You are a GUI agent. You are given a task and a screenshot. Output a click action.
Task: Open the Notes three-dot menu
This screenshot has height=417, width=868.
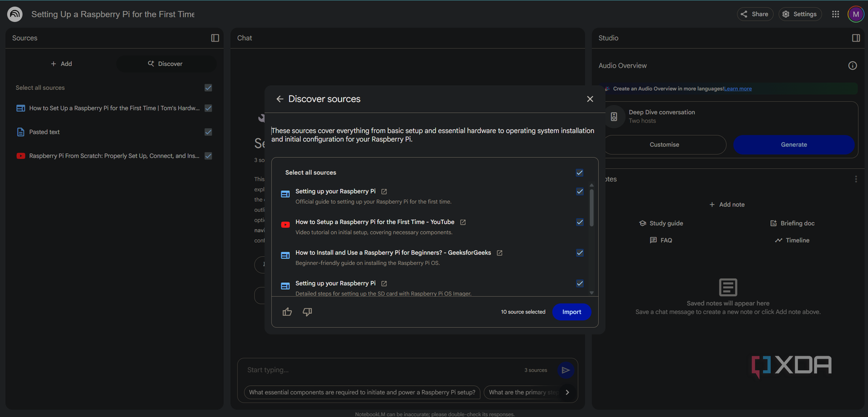click(856, 179)
